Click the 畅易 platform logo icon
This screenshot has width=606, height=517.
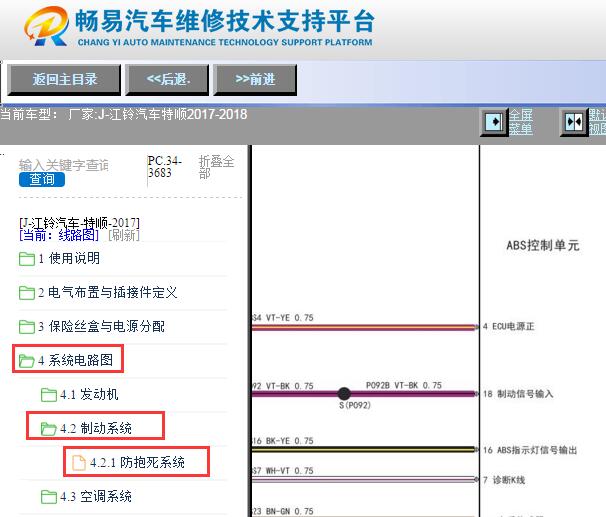coord(46,26)
